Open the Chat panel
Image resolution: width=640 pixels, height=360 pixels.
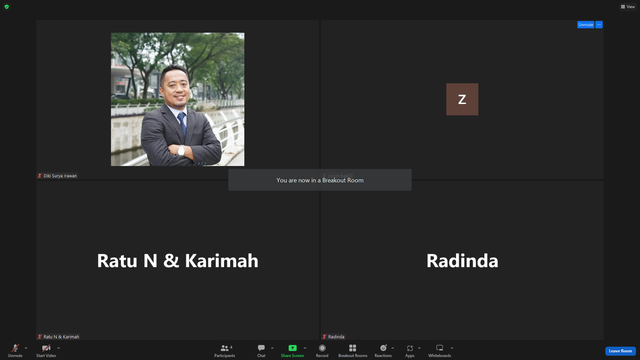coord(261,350)
